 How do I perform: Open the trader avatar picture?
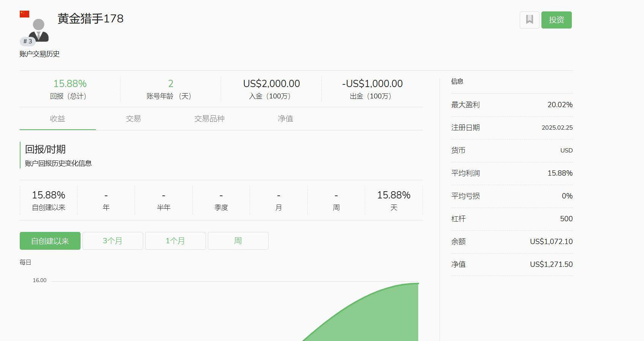point(39,30)
